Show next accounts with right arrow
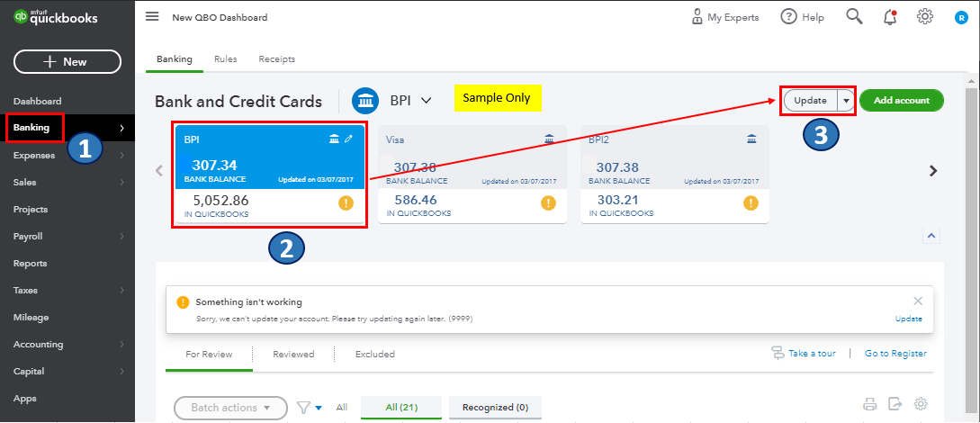980x423 pixels. tap(933, 171)
